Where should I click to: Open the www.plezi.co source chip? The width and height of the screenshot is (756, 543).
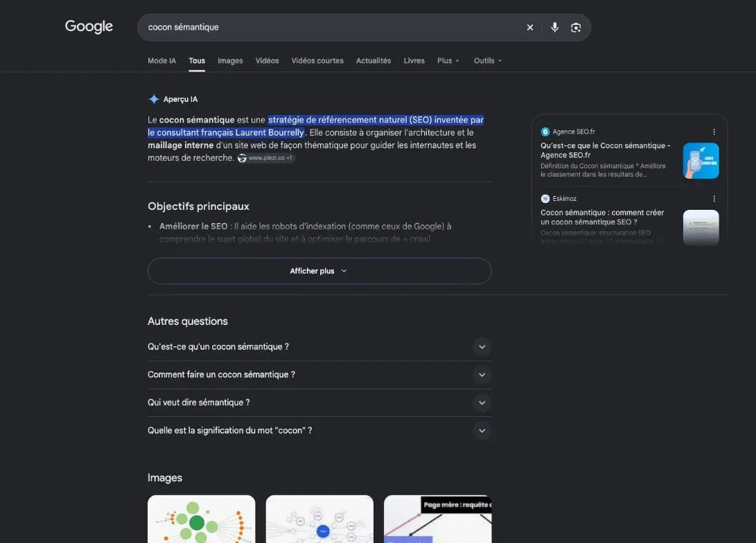click(265, 158)
